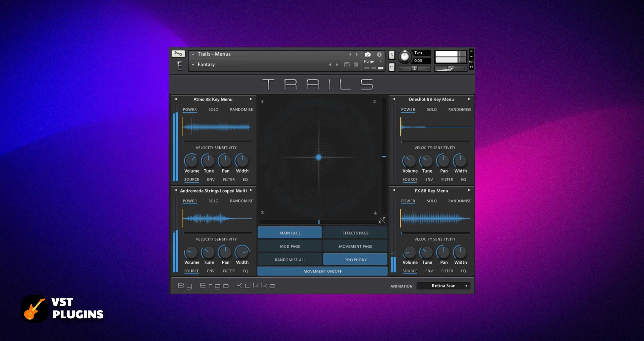The image size is (644, 341).
Task: Click the Oneshot layer Pan knob
Action: coord(443,161)
